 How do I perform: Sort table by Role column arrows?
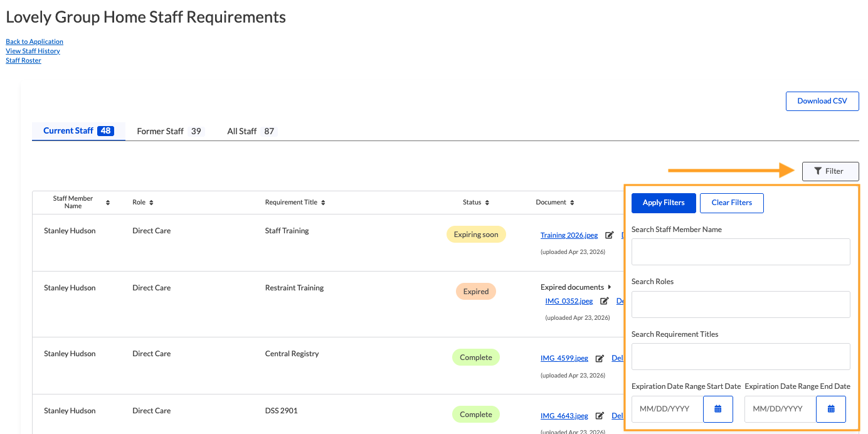pyautogui.click(x=151, y=203)
